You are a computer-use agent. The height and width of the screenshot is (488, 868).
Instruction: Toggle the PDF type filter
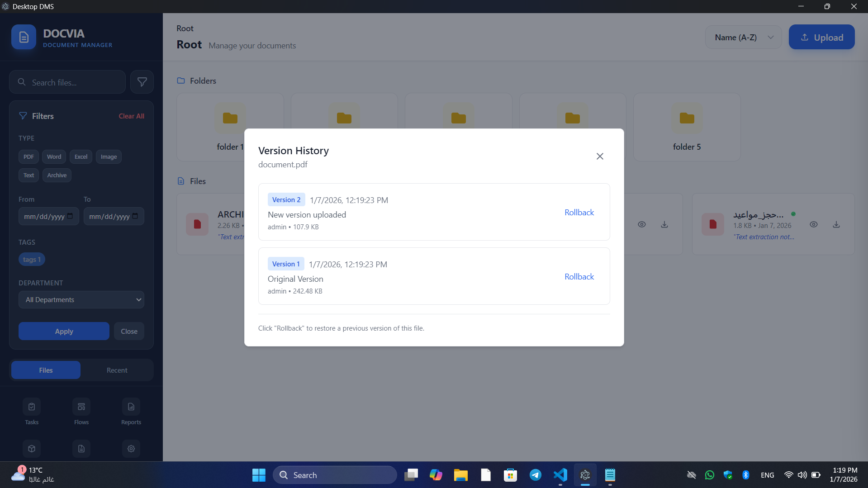click(28, 156)
